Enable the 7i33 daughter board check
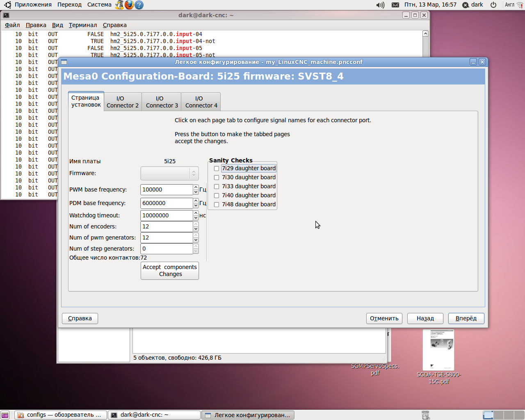This screenshot has height=420, width=525. 217,187
